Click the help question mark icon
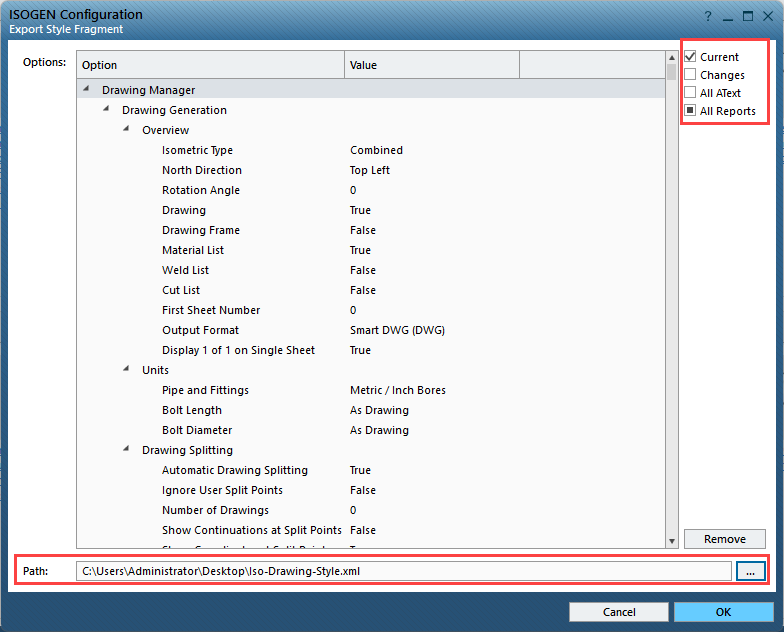 [x=708, y=17]
